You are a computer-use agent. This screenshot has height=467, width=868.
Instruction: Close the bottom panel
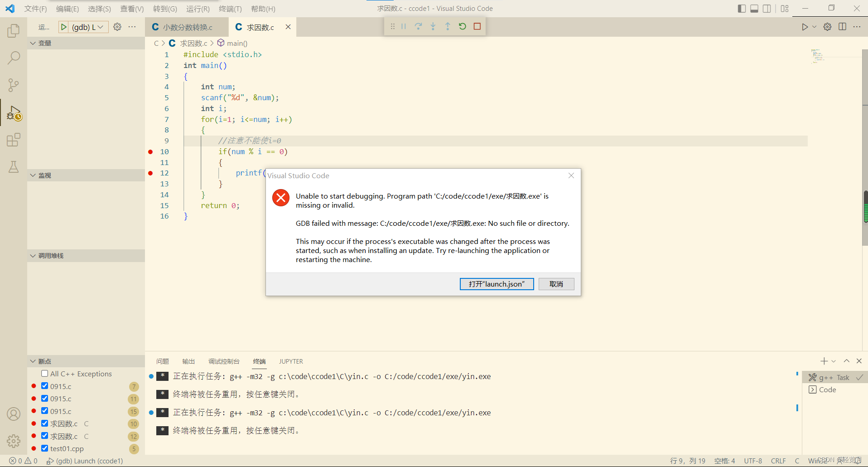click(859, 361)
